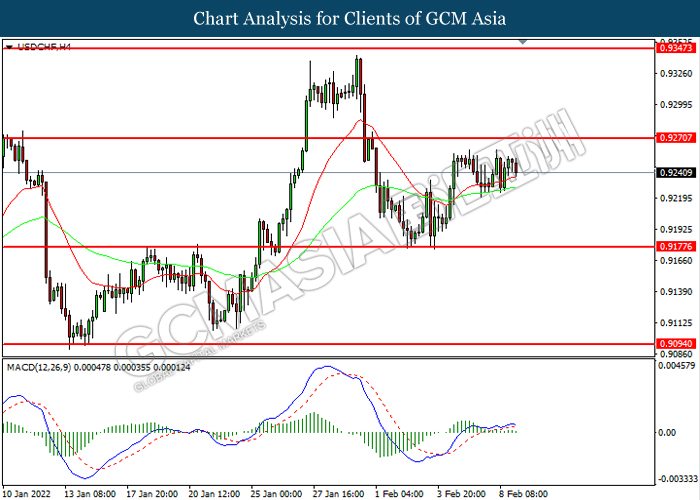
Task: Open the USDCHF,H4 symbol dropdown arrow
Action: coord(9,47)
